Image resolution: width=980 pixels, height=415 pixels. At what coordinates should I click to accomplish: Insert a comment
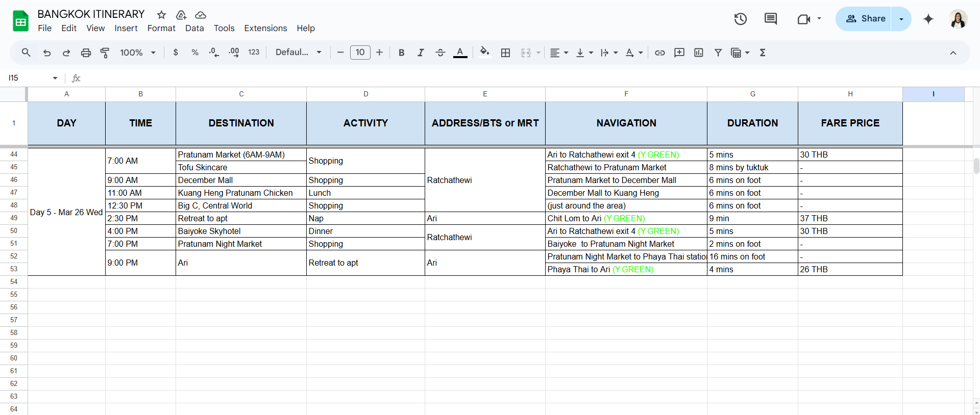pos(679,53)
